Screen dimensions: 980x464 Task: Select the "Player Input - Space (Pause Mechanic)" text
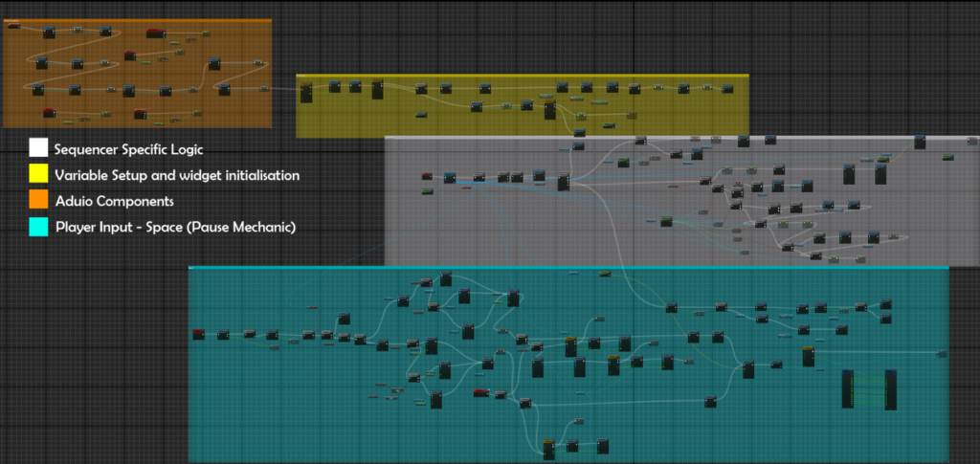(x=174, y=226)
